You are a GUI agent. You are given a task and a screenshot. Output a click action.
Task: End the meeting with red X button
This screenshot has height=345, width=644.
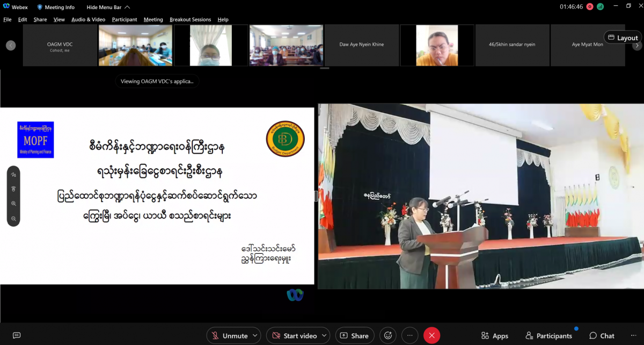[431, 335]
